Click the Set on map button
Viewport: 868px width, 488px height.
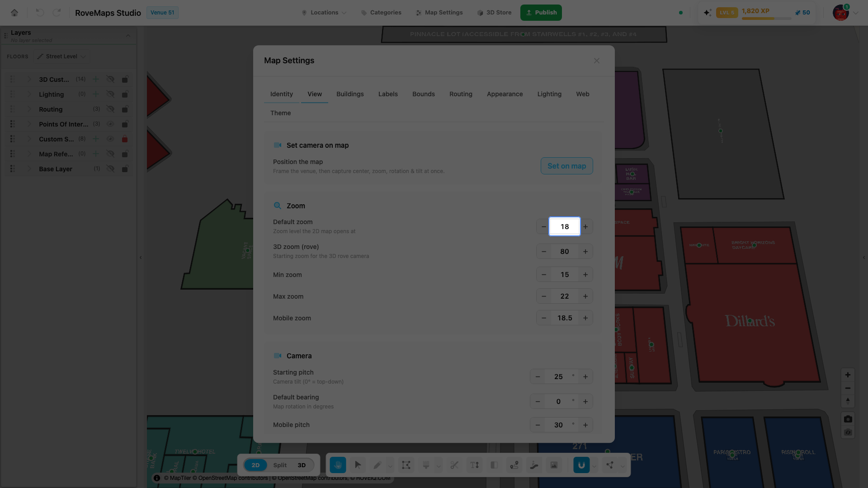(x=566, y=166)
